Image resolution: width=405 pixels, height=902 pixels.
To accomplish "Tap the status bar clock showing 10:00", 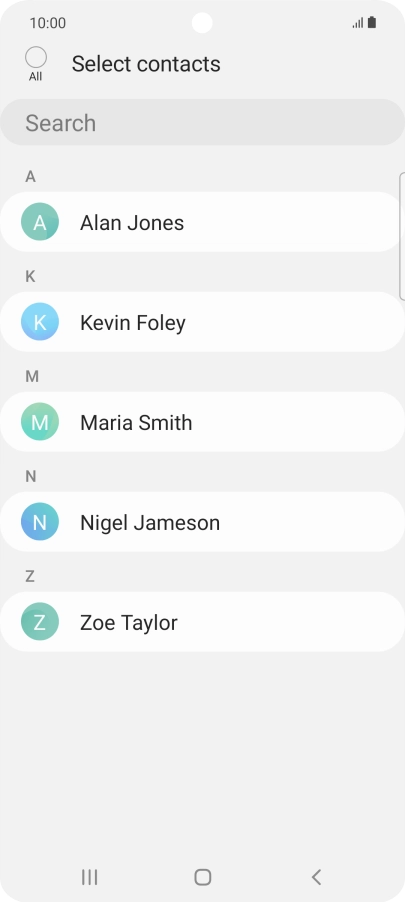I will coord(48,23).
